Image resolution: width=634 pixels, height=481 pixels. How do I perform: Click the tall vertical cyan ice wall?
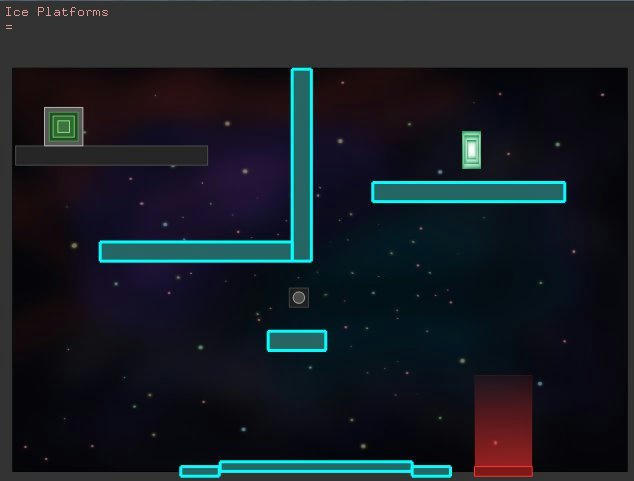click(x=302, y=165)
